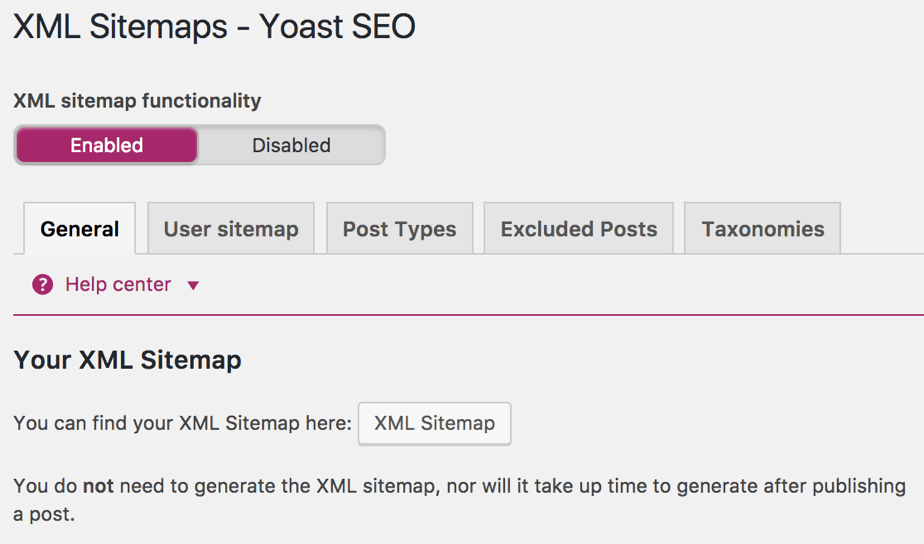Disable XML sitemap functionality
Screen dimensions: 924x544
(291, 145)
